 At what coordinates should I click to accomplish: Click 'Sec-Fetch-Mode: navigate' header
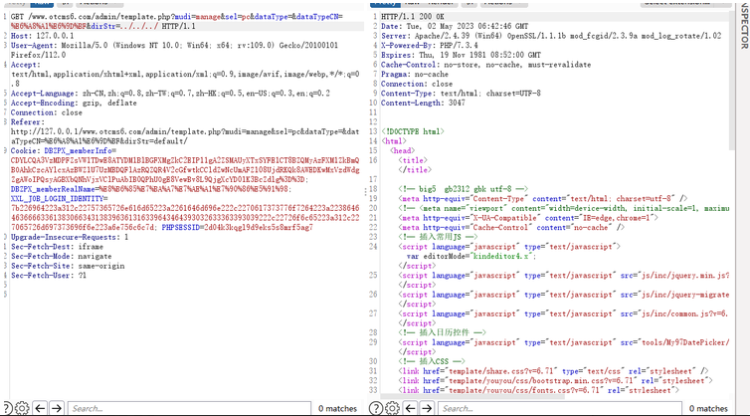(61, 256)
